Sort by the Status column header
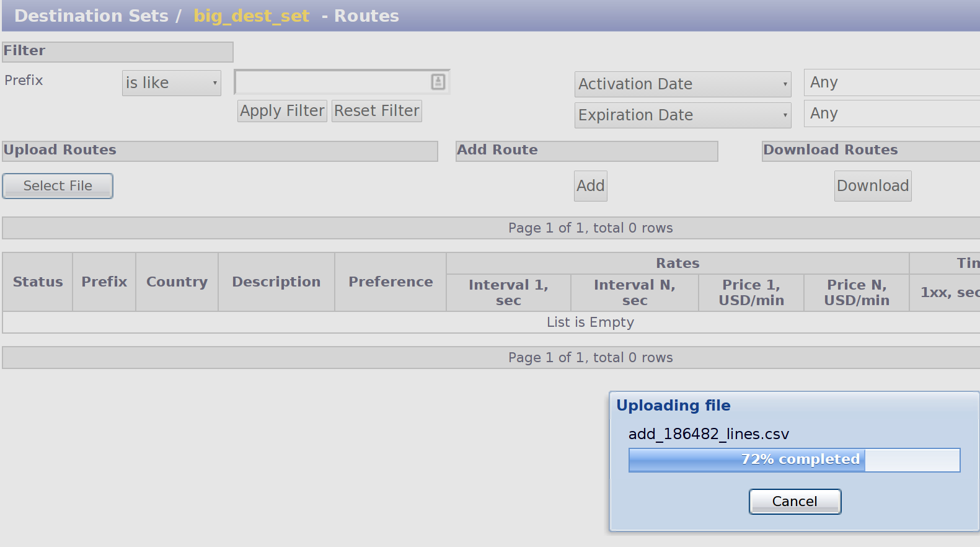The width and height of the screenshot is (980, 547). point(38,282)
